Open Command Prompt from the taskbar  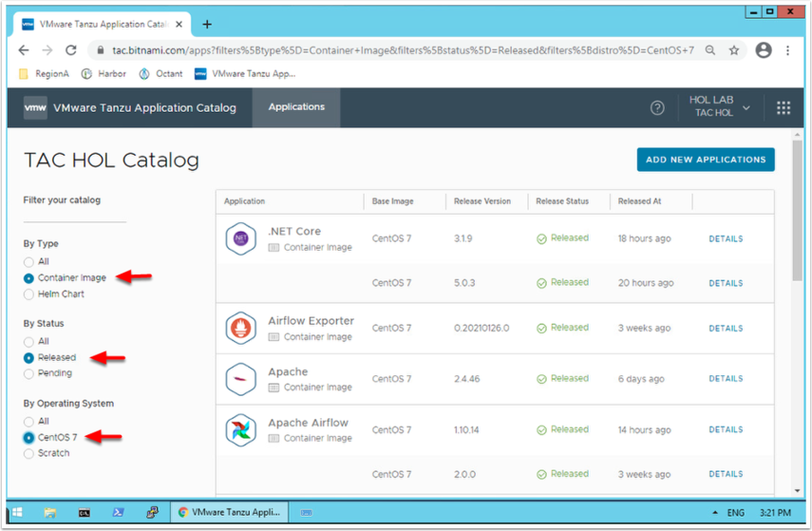pyautogui.click(x=84, y=513)
